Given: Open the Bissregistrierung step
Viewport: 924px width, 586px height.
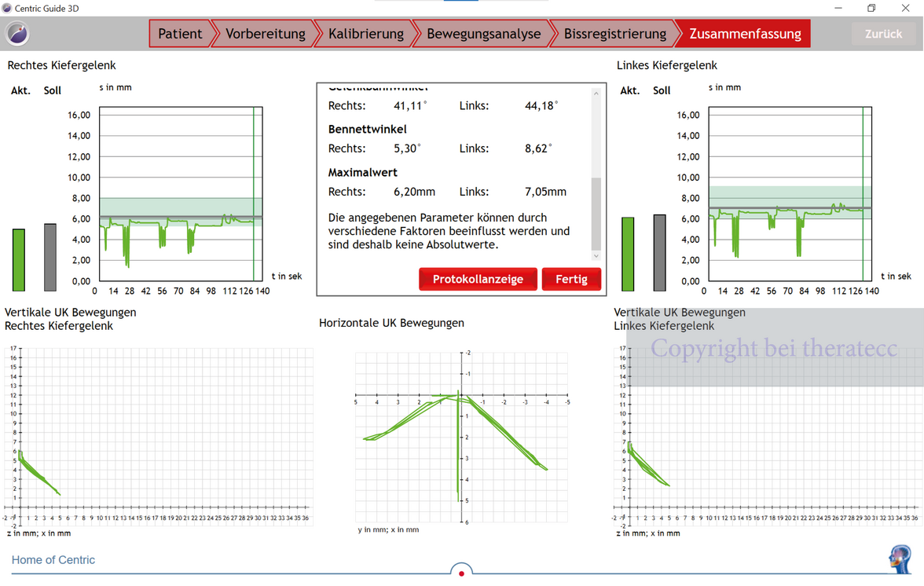Looking at the screenshot, I should tap(614, 34).
